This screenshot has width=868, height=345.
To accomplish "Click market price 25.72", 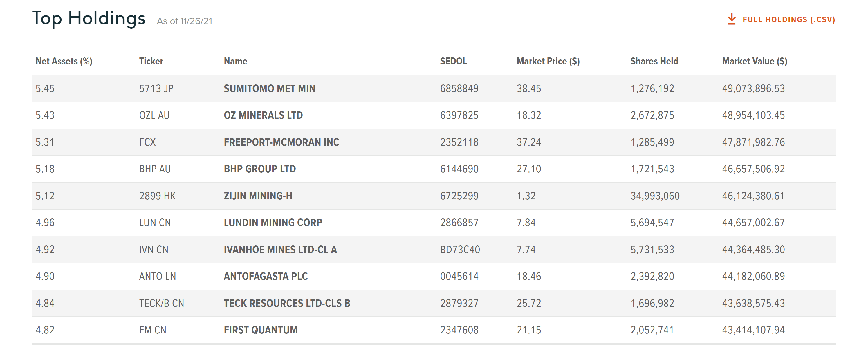I will tap(529, 303).
